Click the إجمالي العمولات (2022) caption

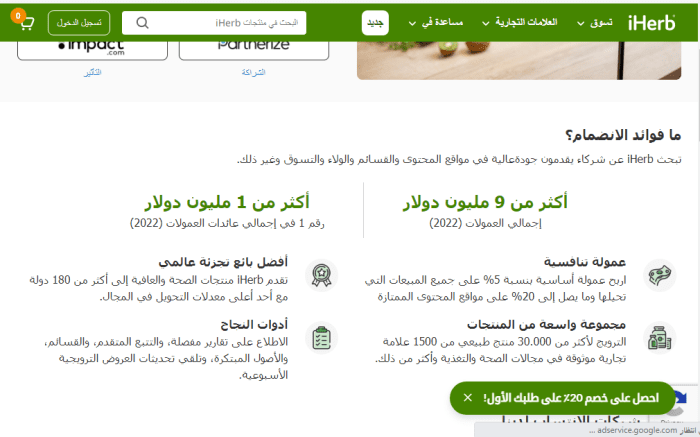coord(485,223)
